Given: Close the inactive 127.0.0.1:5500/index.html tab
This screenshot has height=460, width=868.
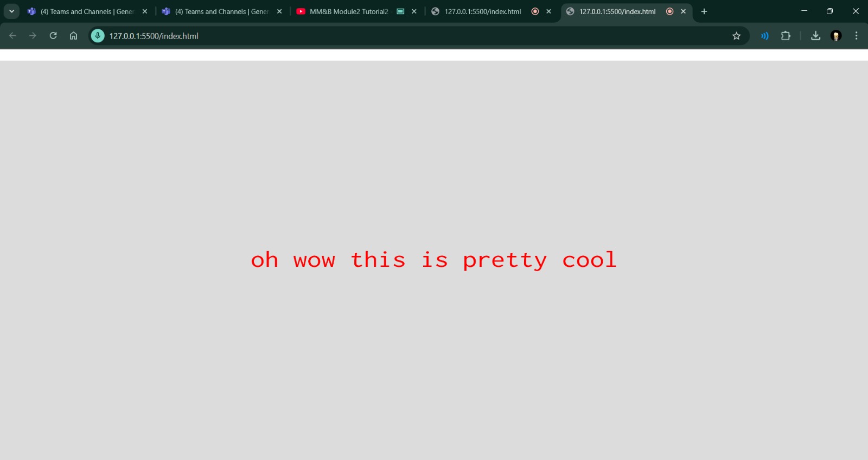Looking at the screenshot, I should 548,11.
